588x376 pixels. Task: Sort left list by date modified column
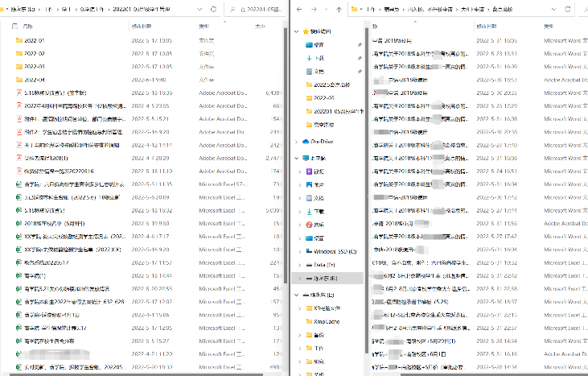point(144,26)
